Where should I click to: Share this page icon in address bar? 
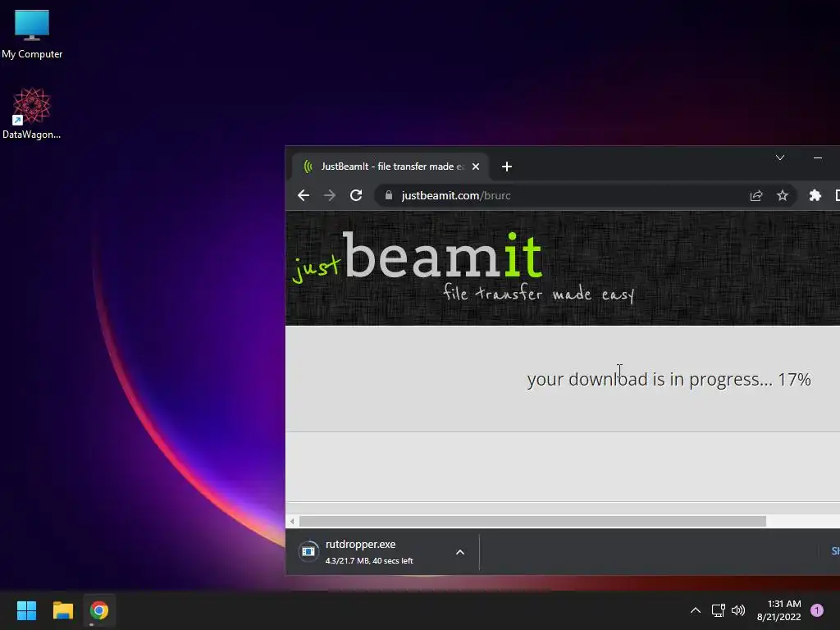[x=756, y=195]
